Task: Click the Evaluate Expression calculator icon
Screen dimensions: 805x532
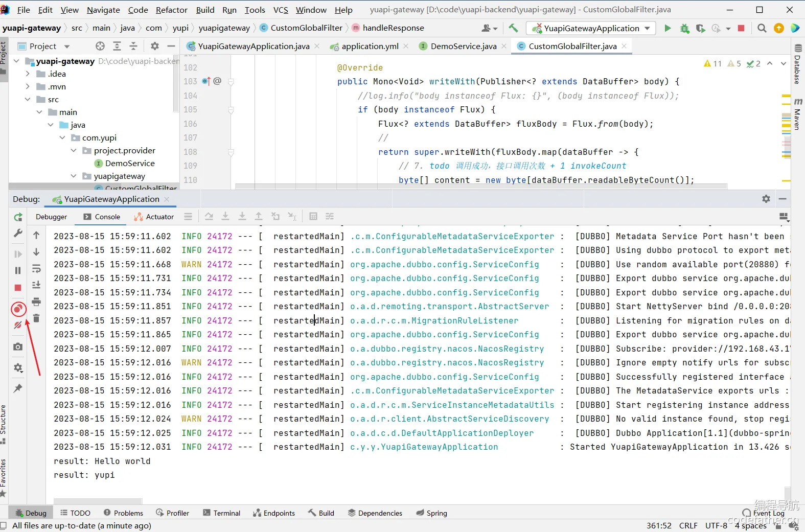Action: [313, 217]
